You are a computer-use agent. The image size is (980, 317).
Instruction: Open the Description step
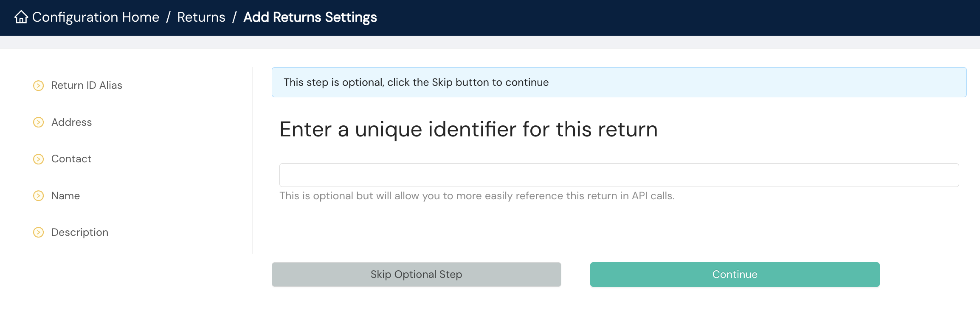[x=80, y=232]
